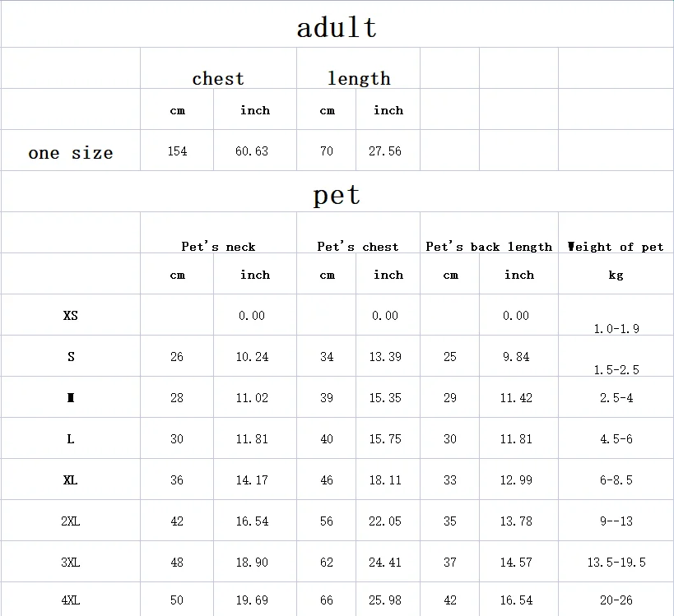Click the adult "chest" column header
The height and width of the screenshot is (616, 674).
pyautogui.click(x=218, y=79)
